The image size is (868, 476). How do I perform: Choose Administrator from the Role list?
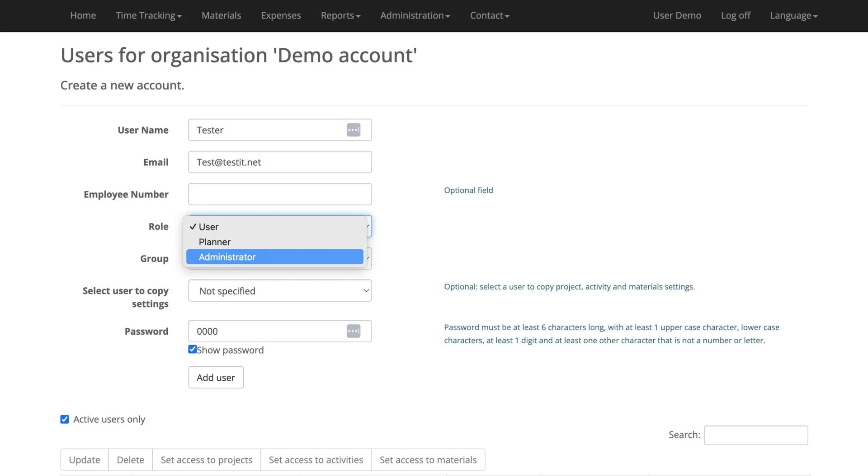(x=274, y=257)
